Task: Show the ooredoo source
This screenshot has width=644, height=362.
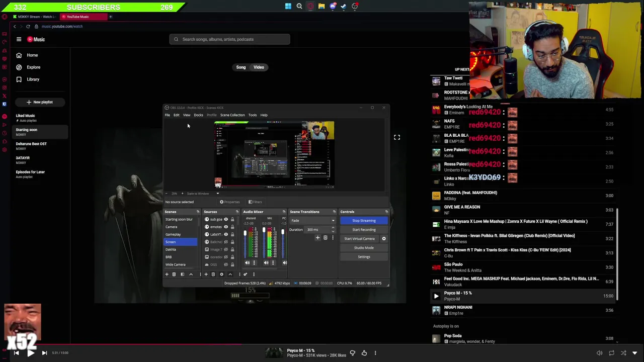Action: tap(226, 257)
